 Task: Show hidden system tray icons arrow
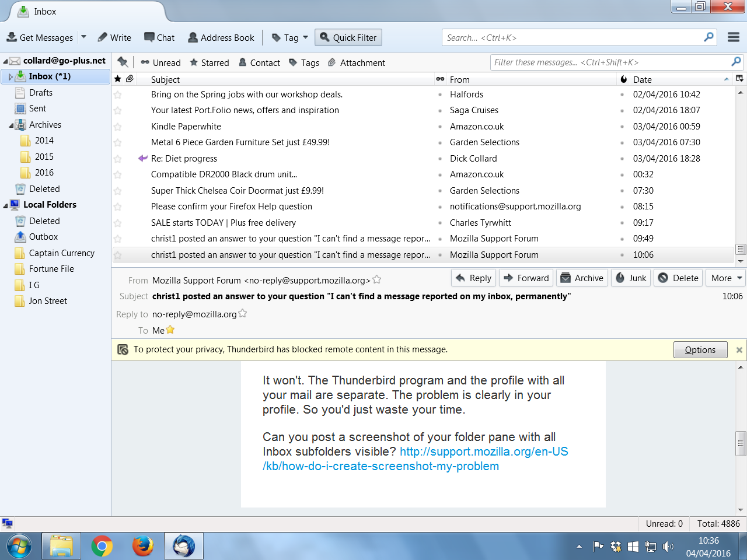click(579, 547)
